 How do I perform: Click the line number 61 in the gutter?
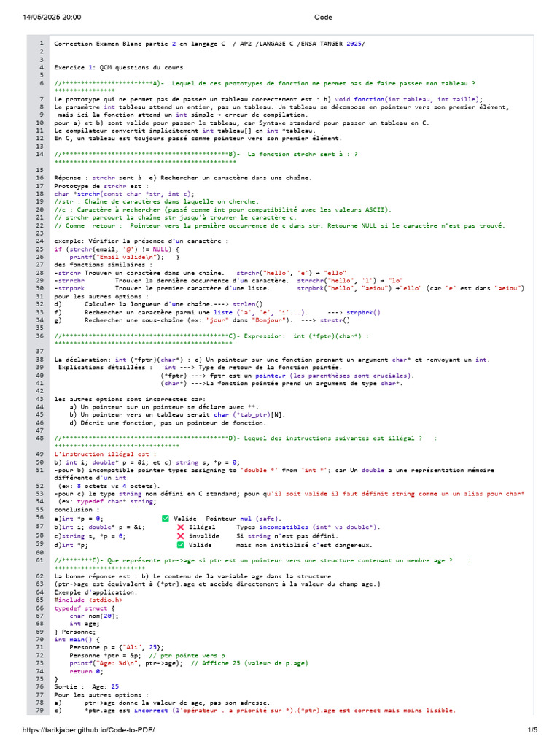tap(41, 561)
